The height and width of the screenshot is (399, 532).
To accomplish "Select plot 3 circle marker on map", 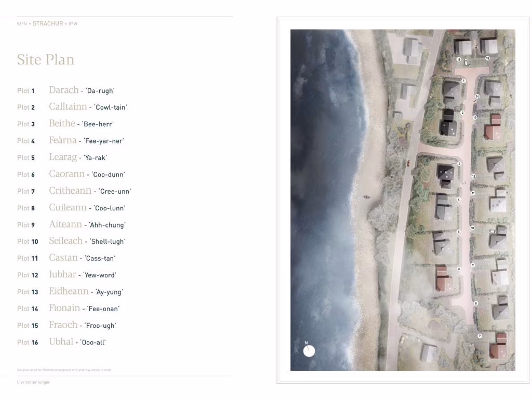I will (x=459, y=164).
